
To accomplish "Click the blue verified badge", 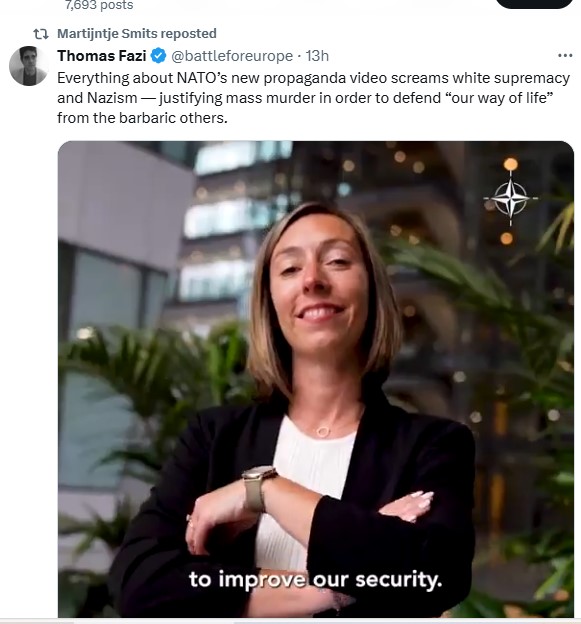I will tap(158, 56).
